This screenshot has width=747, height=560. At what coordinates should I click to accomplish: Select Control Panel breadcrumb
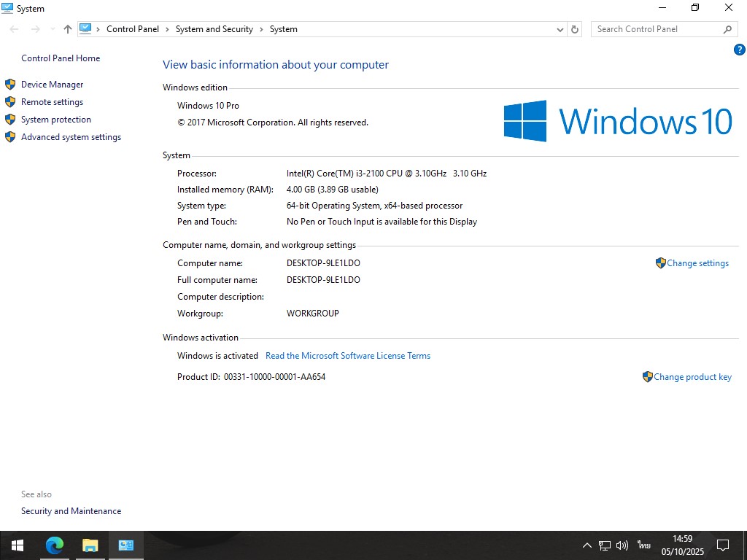coord(133,29)
